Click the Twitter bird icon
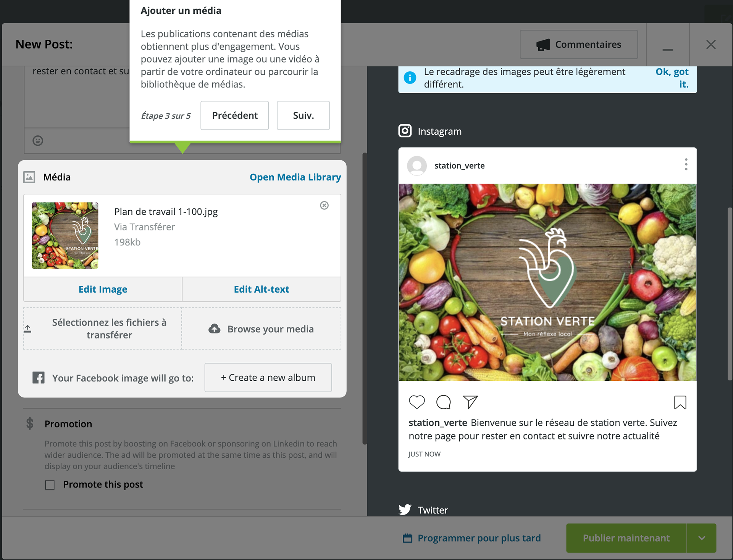This screenshot has height=560, width=733. [x=405, y=510]
